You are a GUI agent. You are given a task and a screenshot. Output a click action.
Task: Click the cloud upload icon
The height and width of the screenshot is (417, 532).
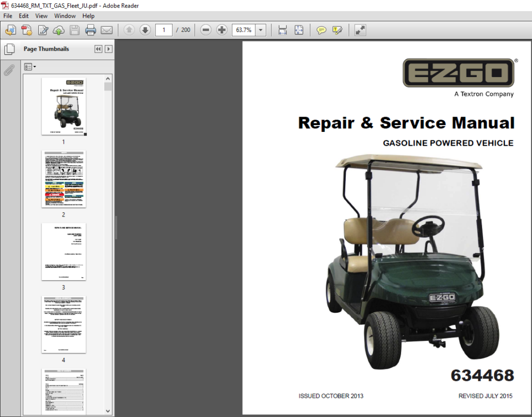(59, 30)
